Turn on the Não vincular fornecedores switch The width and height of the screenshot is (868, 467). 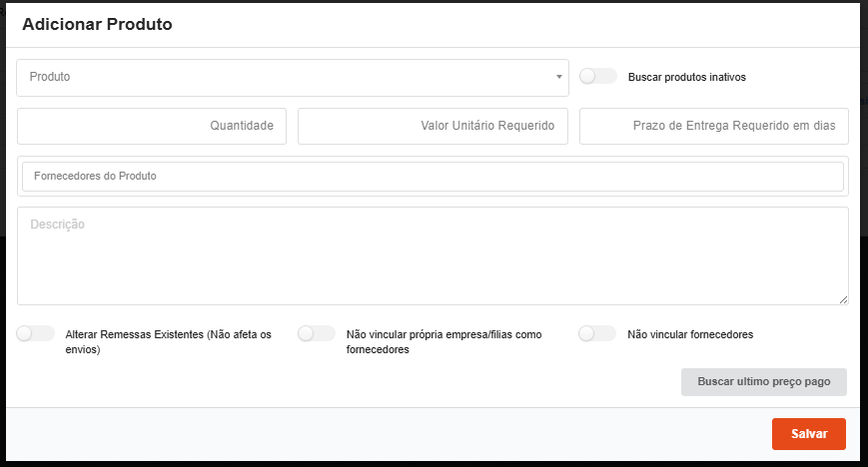tap(597, 334)
